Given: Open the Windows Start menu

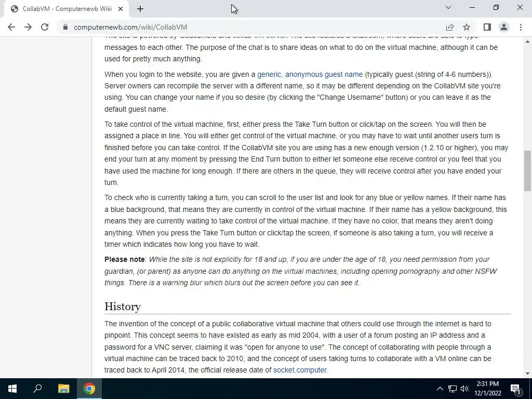Looking at the screenshot, I should point(12,389).
